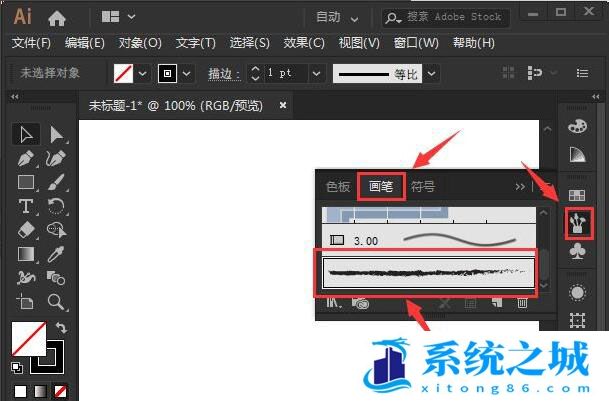Select the Eyedropper tool
The height and width of the screenshot is (401, 609).
[x=57, y=255]
